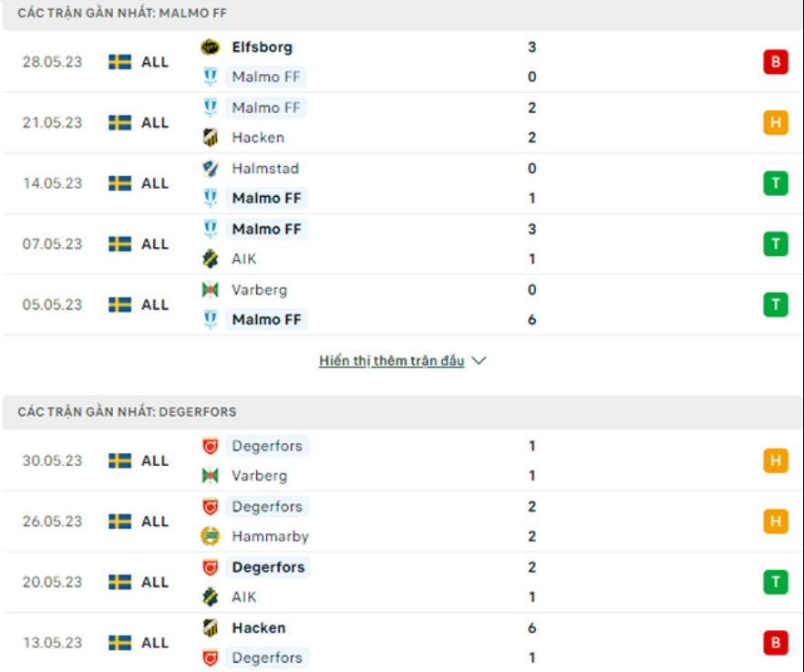The image size is (804, 672).
Task: Open the Hammarby team logo
Action: [211, 536]
